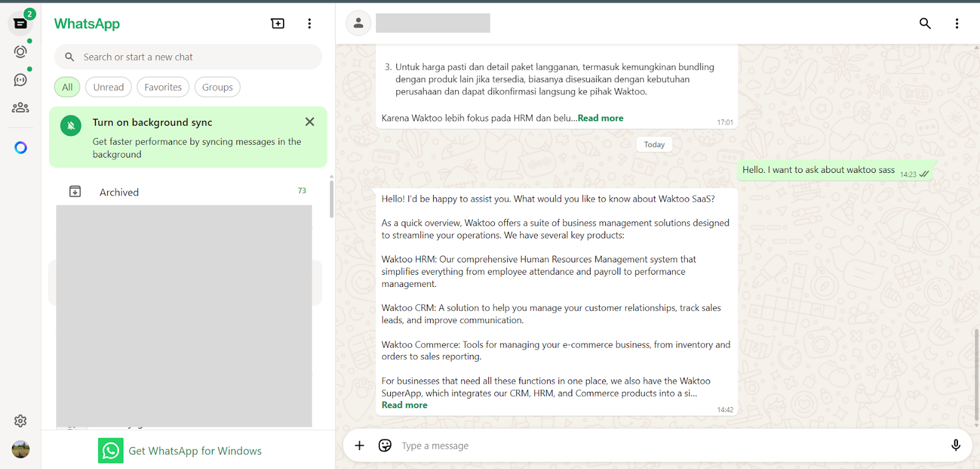Click the double-check read receipt icon
This screenshot has height=469, width=980.
click(x=924, y=174)
